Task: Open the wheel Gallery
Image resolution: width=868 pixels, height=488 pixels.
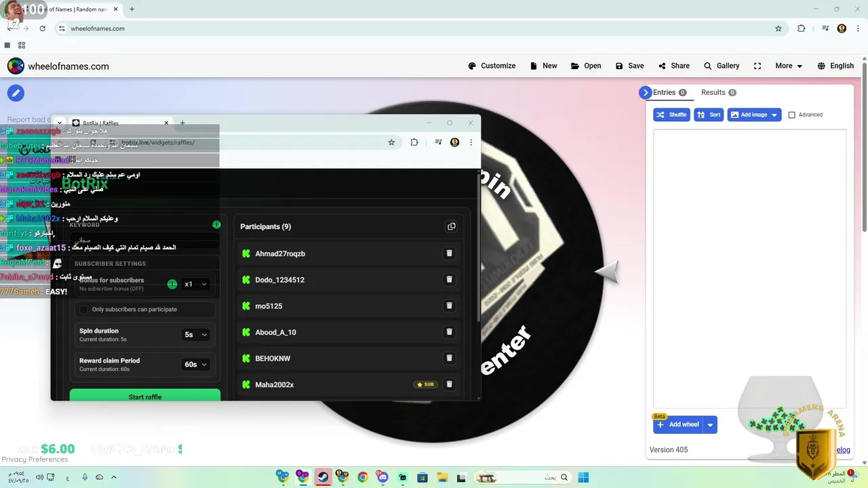Action: pos(722,66)
